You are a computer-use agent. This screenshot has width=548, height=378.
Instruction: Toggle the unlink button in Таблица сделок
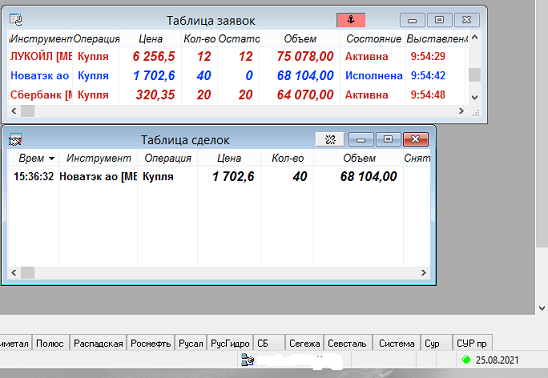330,140
